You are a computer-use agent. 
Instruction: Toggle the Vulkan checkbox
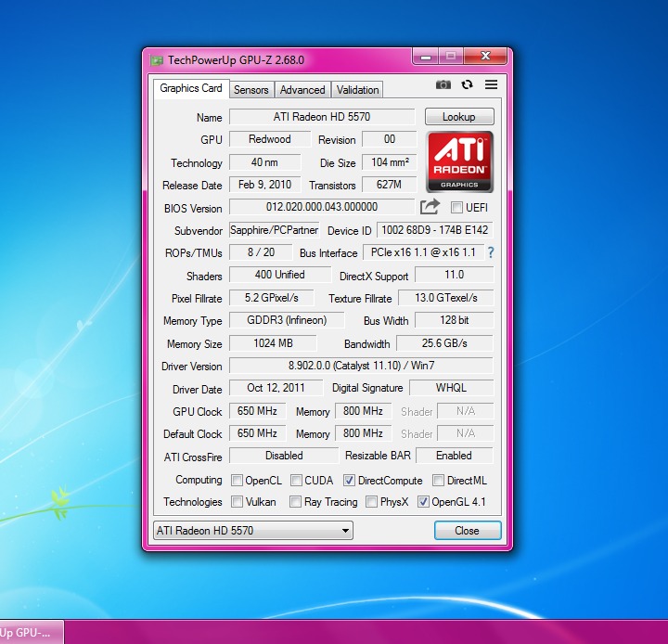[237, 502]
